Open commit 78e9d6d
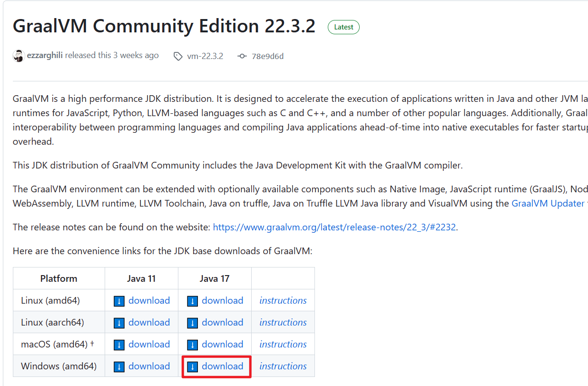The width and height of the screenshot is (588, 386). point(267,56)
